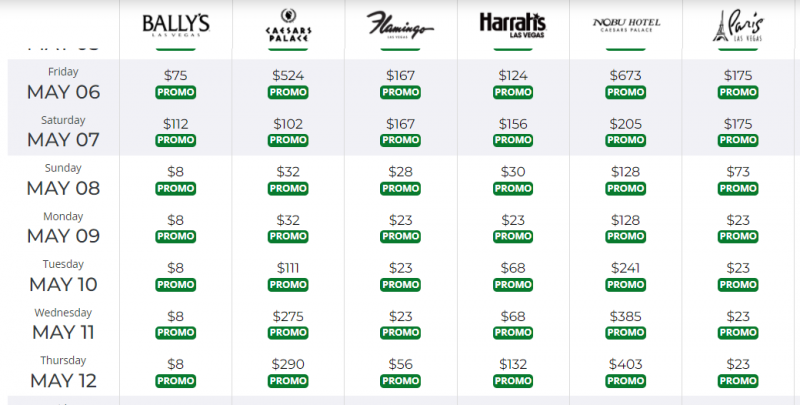Pick Harrah's $156 rate on May 07
Image resolution: width=800 pixels, height=405 pixels.
[x=514, y=123]
